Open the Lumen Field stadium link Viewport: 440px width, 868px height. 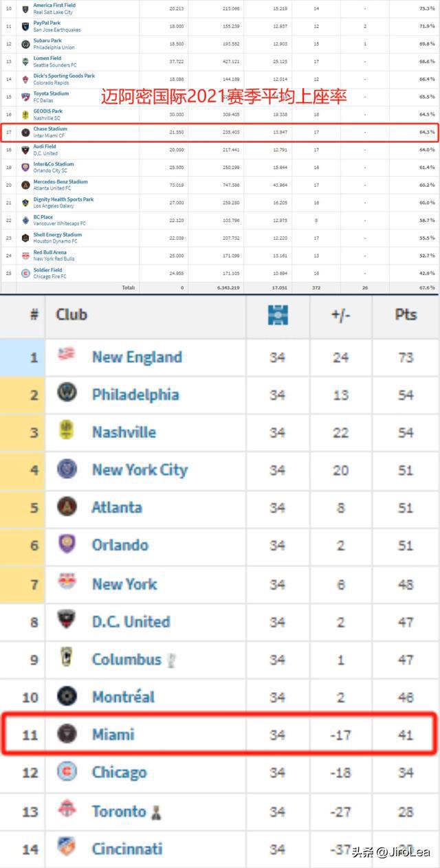(x=47, y=58)
